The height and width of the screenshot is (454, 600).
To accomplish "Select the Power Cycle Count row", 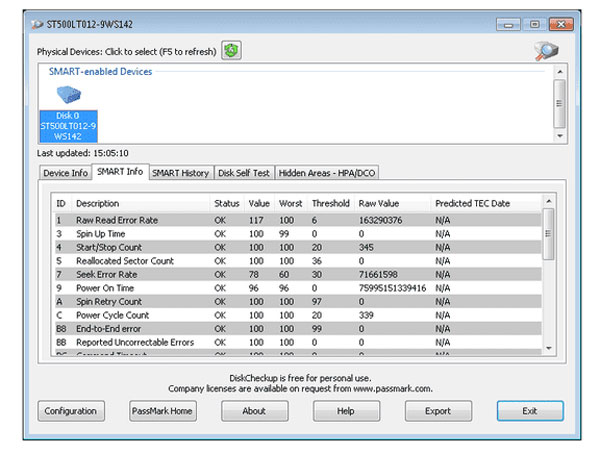I will [298, 315].
